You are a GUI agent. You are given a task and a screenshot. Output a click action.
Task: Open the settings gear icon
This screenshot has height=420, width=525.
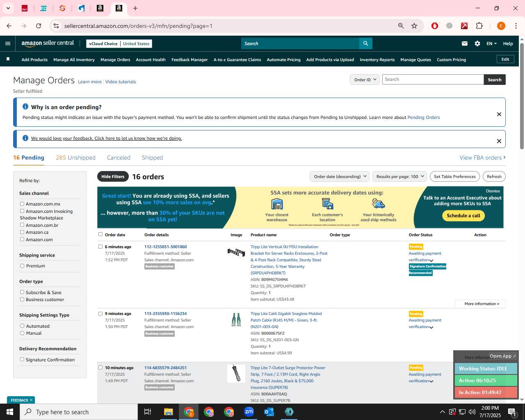point(477,43)
